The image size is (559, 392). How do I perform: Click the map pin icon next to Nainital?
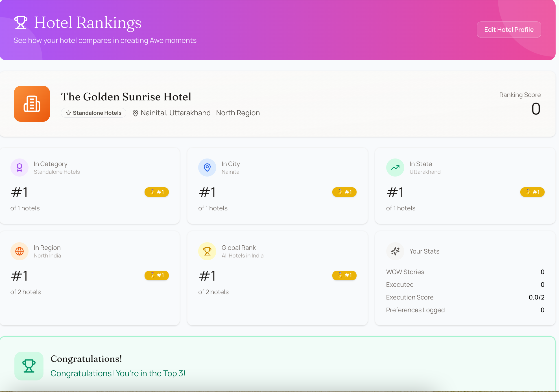point(135,113)
